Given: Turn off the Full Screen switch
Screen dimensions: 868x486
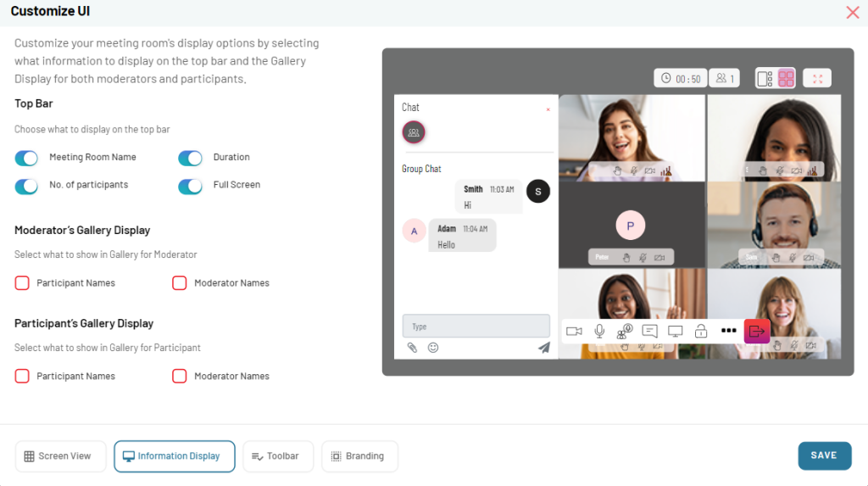Looking at the screenshot, I should pos(190,186).
